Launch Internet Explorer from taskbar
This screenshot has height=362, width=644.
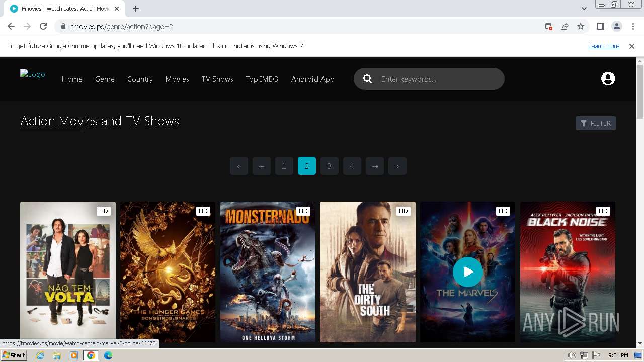coord(40,355)
